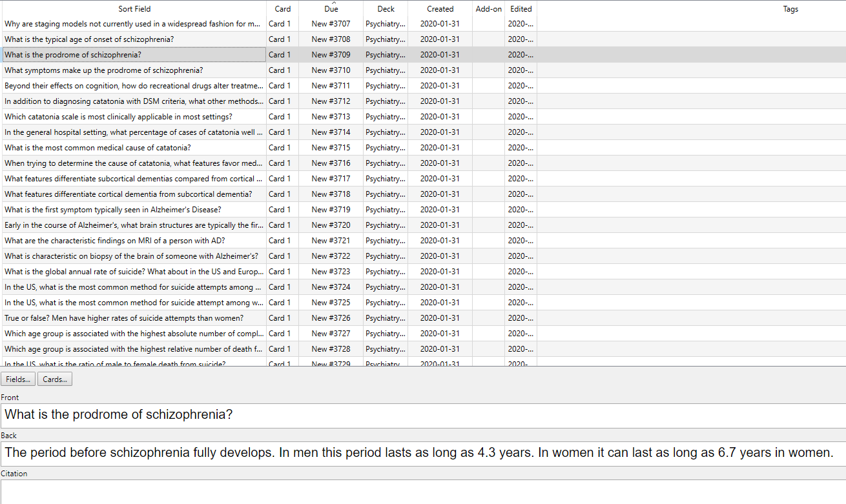This screenshot has width=846, height=504.
Task: Open the Fields... dialog
Action: [18, 379]
